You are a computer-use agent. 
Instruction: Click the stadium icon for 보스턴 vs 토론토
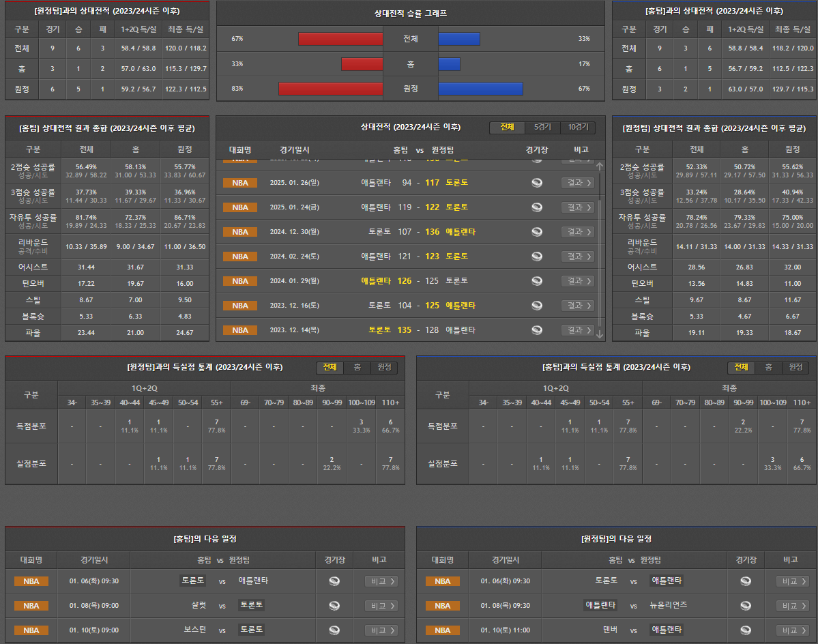point(334,630)
